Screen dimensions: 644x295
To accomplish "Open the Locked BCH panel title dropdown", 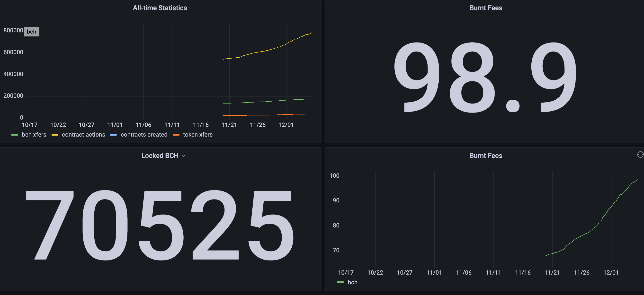I will click(184, 156).
